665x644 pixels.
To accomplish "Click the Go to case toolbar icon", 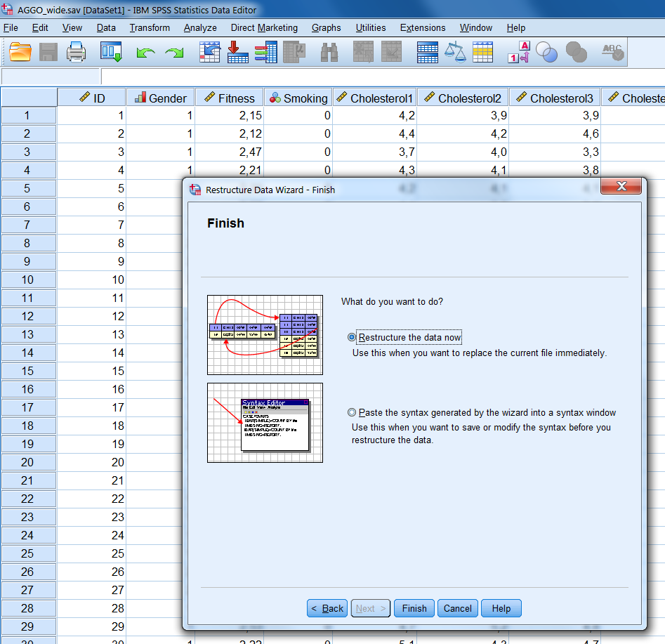I will tap(209, 51).
